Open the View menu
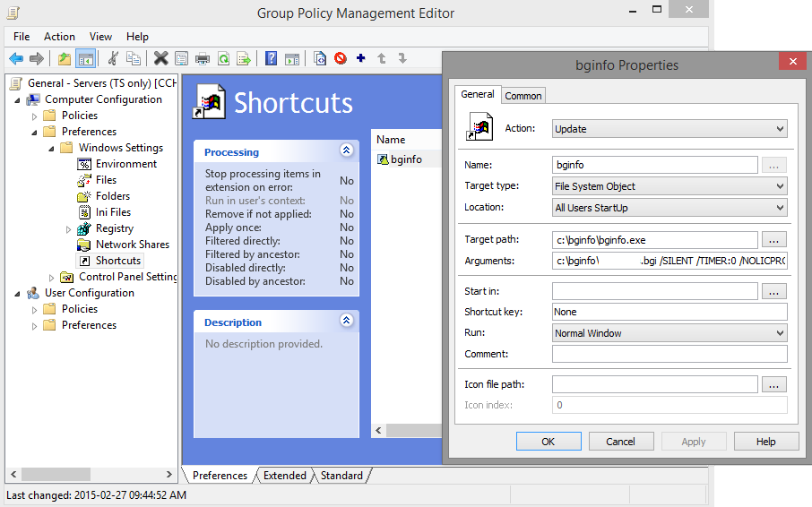The width and height of the screenshot is (812, 507). click(x=100, y=37)
